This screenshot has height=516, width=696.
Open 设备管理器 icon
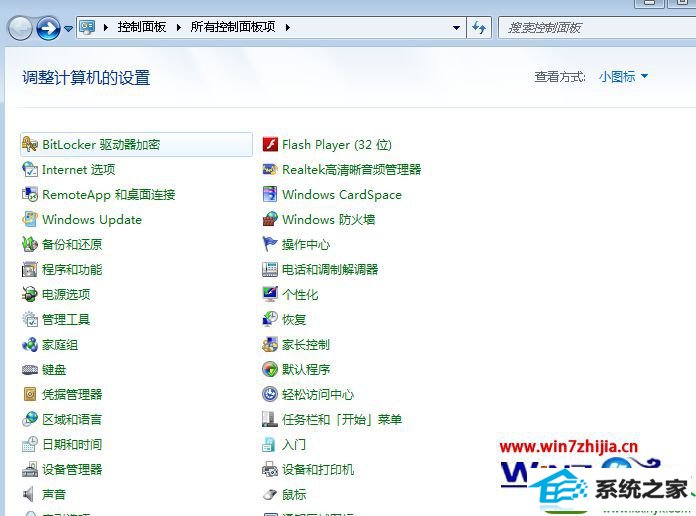coord(30,469)
